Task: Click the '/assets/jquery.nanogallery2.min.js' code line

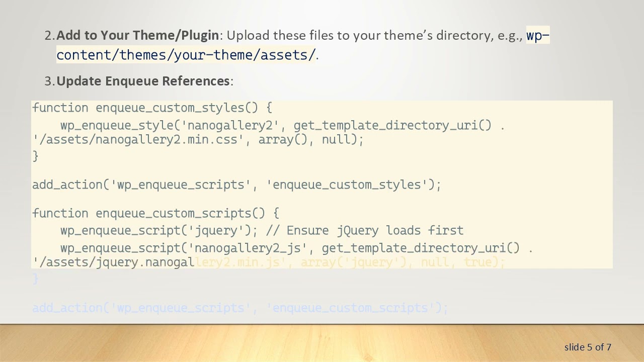Action: click(269, 262)
